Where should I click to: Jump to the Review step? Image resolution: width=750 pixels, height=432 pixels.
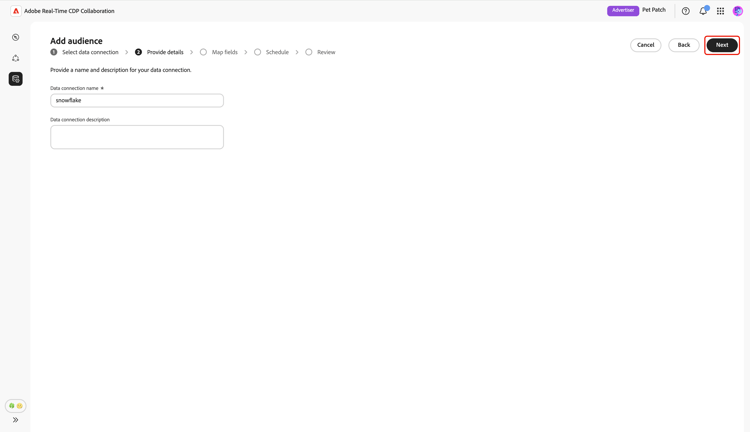pos(320,52)
